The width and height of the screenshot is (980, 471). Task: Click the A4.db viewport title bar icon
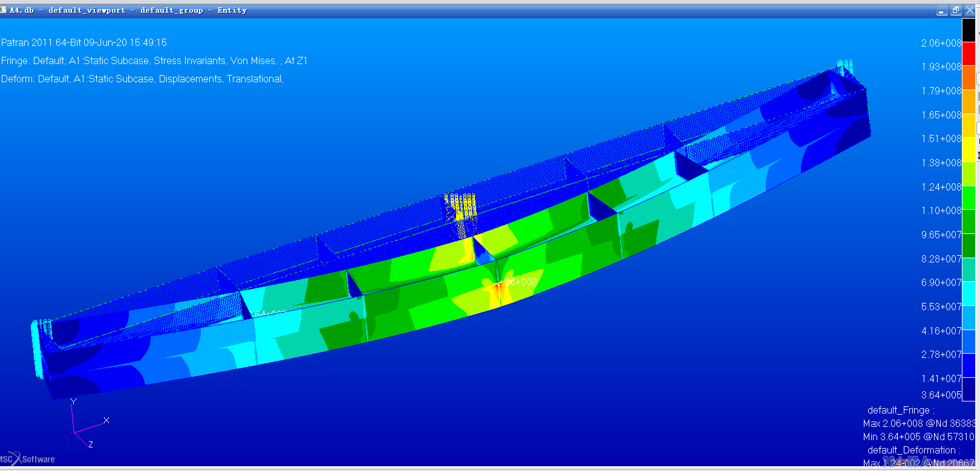tap(4, 10)
